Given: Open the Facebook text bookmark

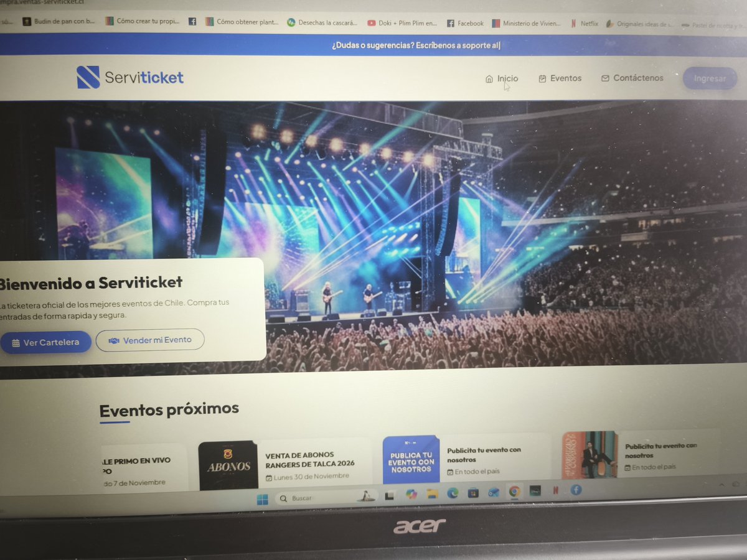Looking at the screenshot, I should tap(465, 23).
